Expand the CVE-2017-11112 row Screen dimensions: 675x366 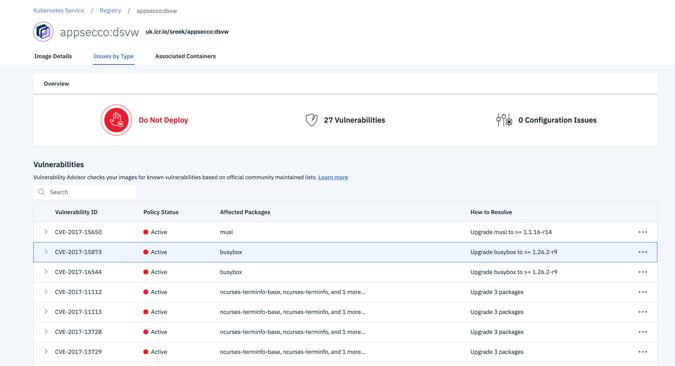[46, 292]
